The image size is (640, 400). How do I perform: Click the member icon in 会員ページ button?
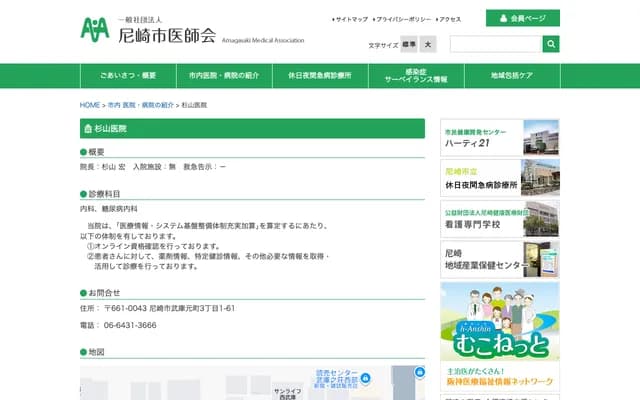click(501, 18)
